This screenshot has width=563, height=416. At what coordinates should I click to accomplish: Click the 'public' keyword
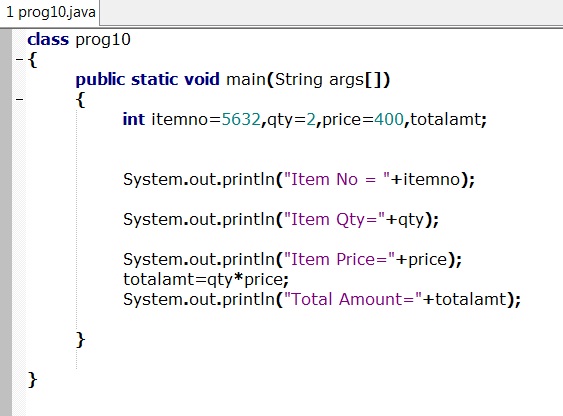coord(100,80)
